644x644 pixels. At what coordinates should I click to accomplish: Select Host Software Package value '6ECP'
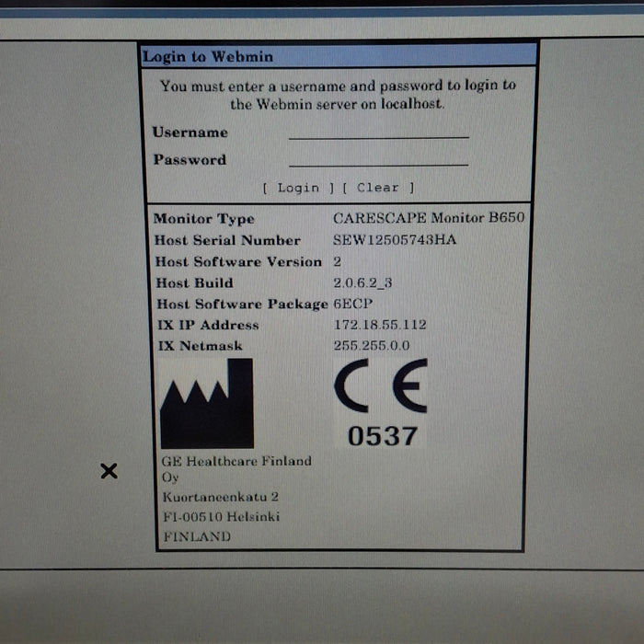click(x=352, y=304)
